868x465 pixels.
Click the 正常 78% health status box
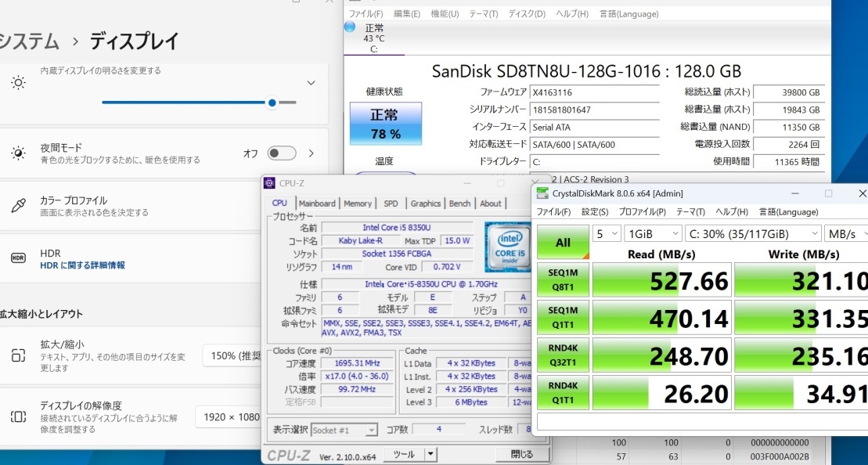tap(385, 124)
